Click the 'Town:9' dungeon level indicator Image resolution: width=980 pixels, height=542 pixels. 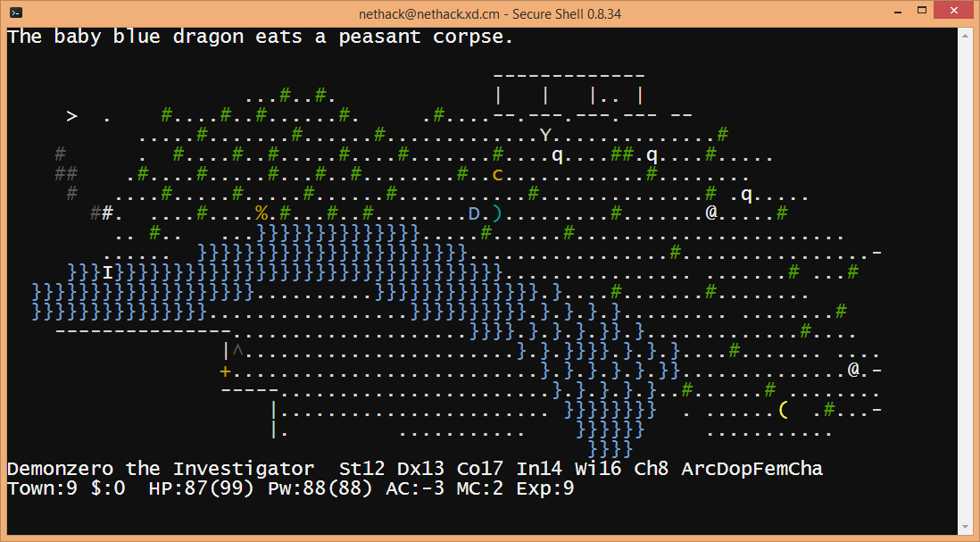(x=43, y=488)
